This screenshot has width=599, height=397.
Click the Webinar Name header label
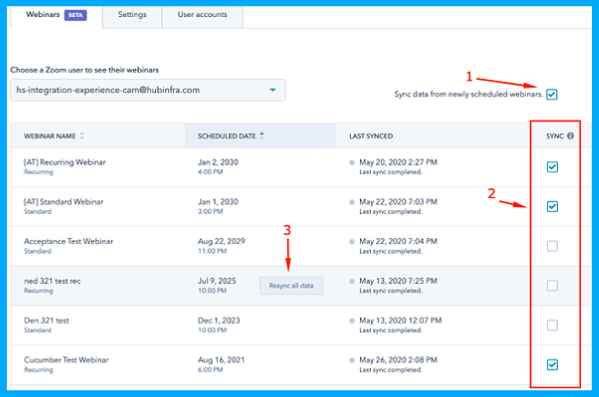point(50,136)
